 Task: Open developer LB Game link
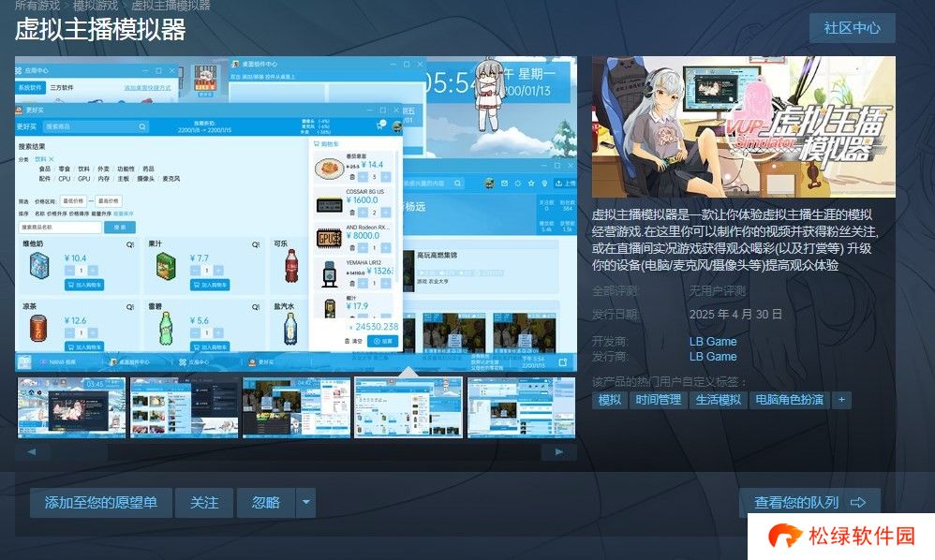coord(713,342)
